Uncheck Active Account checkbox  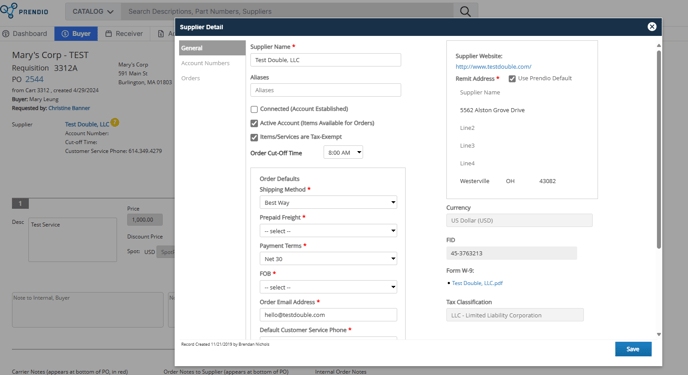tap(254, 123)
